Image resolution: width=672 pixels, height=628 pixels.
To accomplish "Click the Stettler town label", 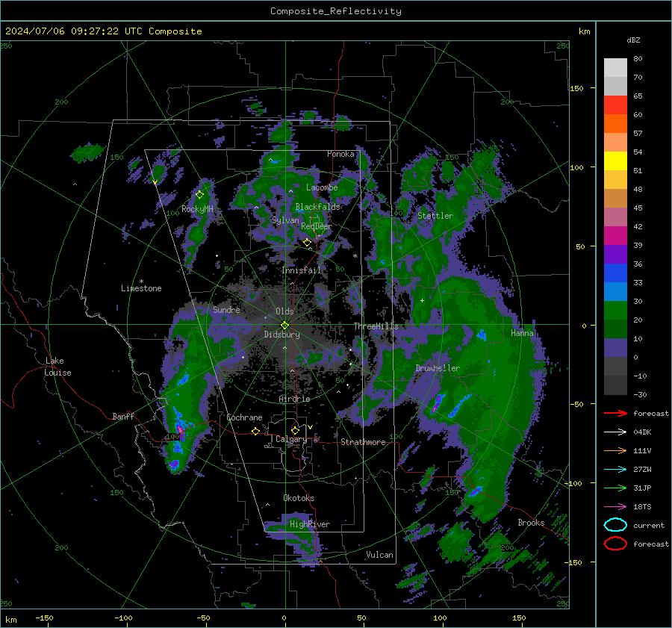I will (x=435, y=216).
